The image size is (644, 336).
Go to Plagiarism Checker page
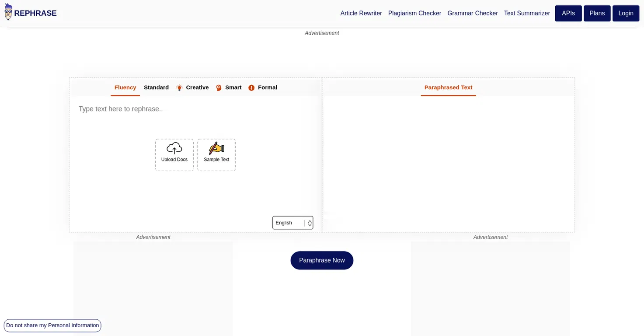coord(415,14)
